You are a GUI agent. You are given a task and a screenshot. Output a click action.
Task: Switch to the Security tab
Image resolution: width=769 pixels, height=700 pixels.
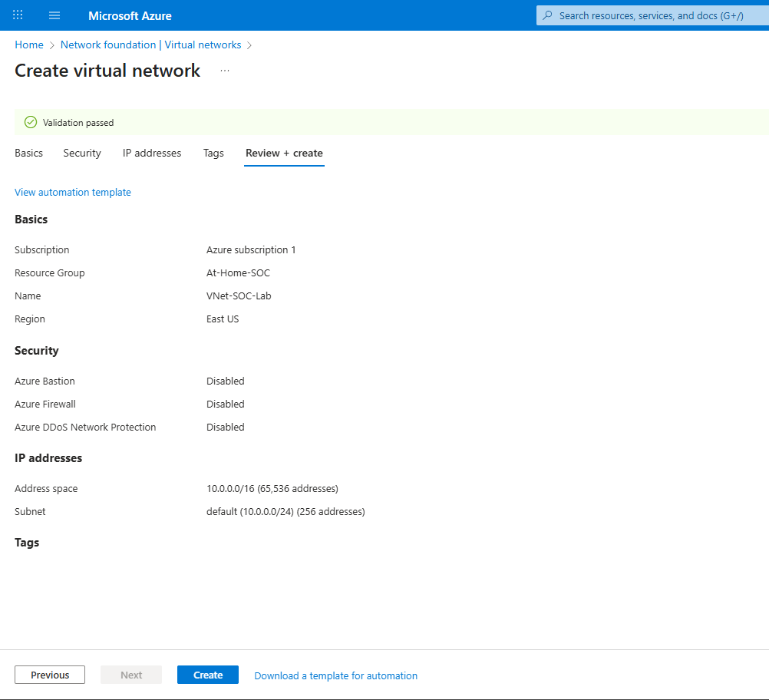tap(82, 153)
